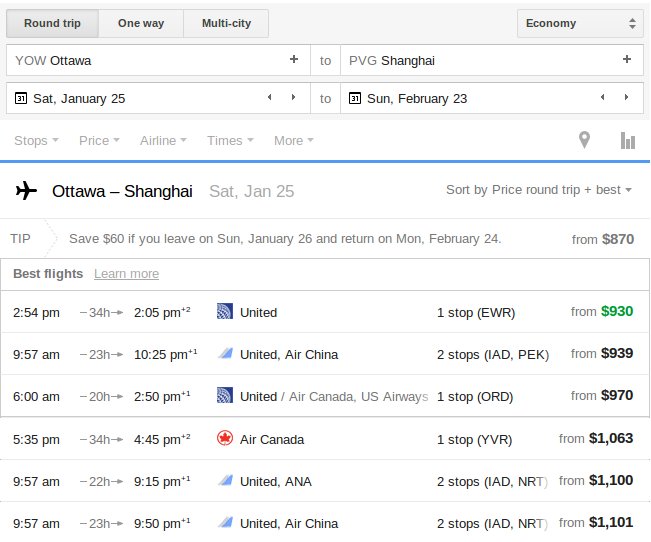Select the $930 United flight via EWR
Viewport: 651px width, 542px height.
[x=323, y=312]
